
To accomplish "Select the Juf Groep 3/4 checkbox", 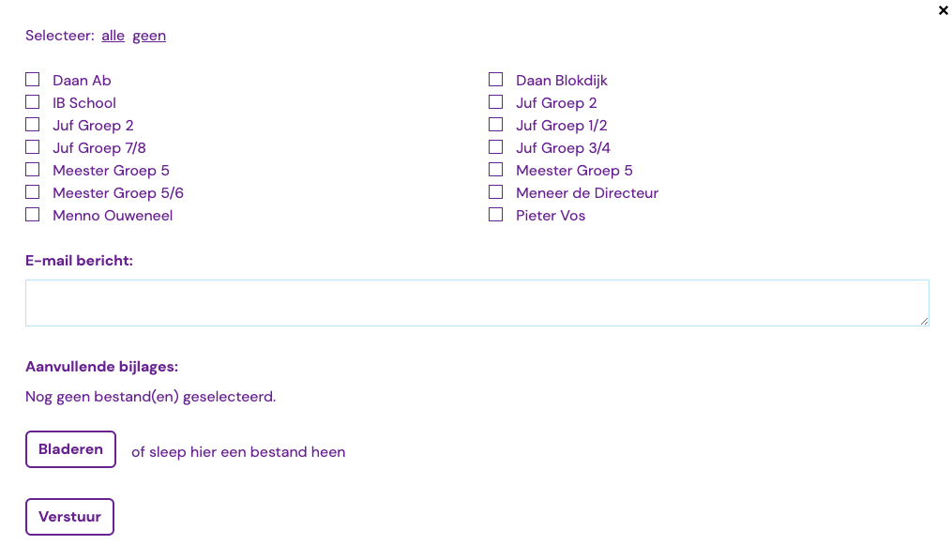I will pos(496,147).
